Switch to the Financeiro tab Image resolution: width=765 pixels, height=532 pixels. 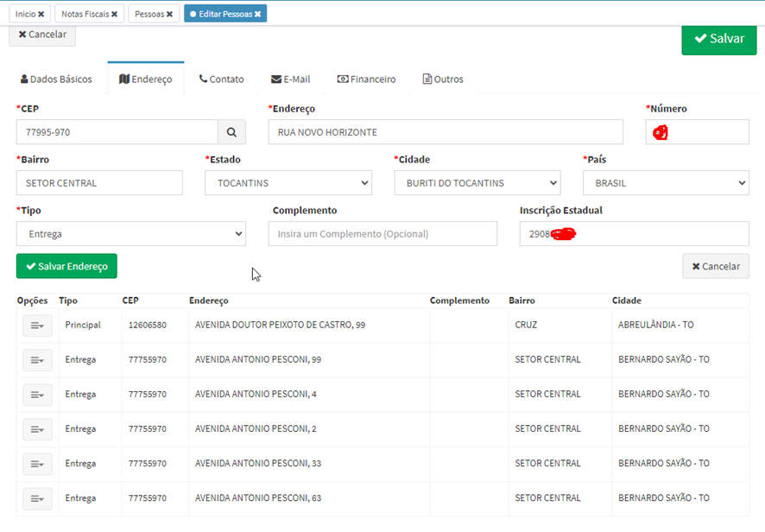pos(366,79)
